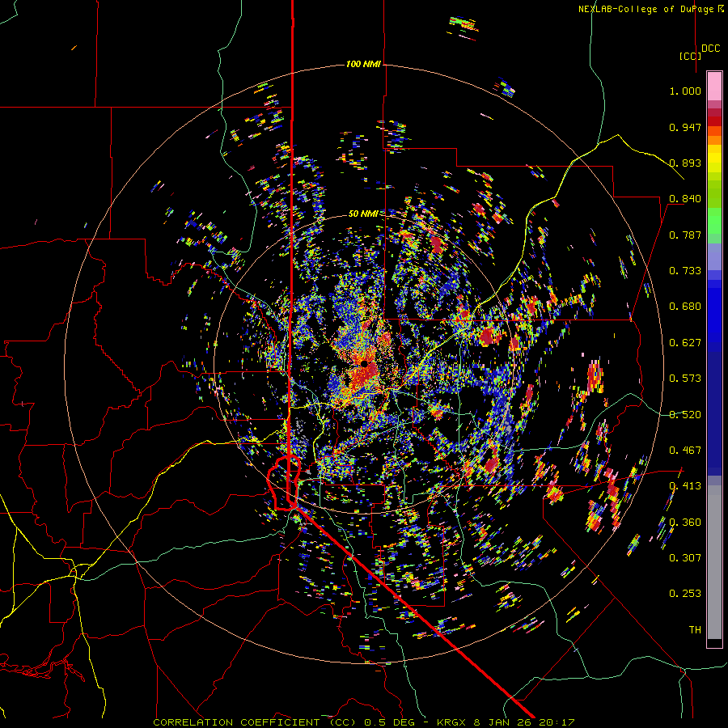Image resolution: width=728 pixels, height=728 pixels.
Task: Click the 0.413 scale value
Action: click(685, 486)
